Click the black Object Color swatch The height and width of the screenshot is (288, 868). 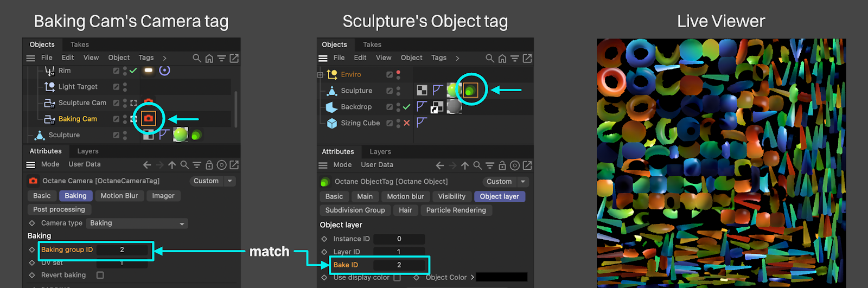(x=501, y=277)
